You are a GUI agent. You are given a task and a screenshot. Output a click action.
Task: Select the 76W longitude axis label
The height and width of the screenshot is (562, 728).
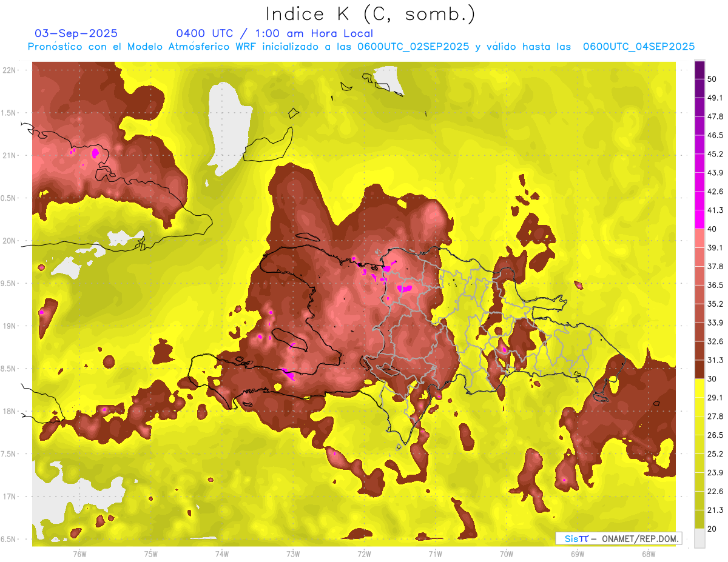[x=79, y=554]
